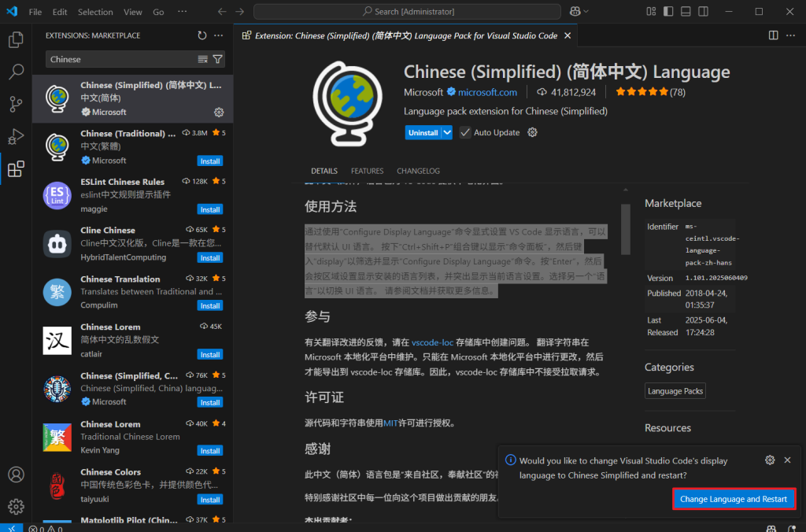This screenshot has height=532, width=806.
Task: Toggle the Auto Update checkbox
Action: coord(465,133)
